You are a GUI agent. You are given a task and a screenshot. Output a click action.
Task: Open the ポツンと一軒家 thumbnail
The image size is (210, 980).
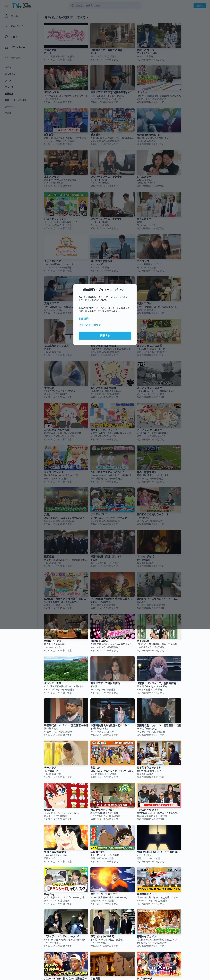[66, 668]
